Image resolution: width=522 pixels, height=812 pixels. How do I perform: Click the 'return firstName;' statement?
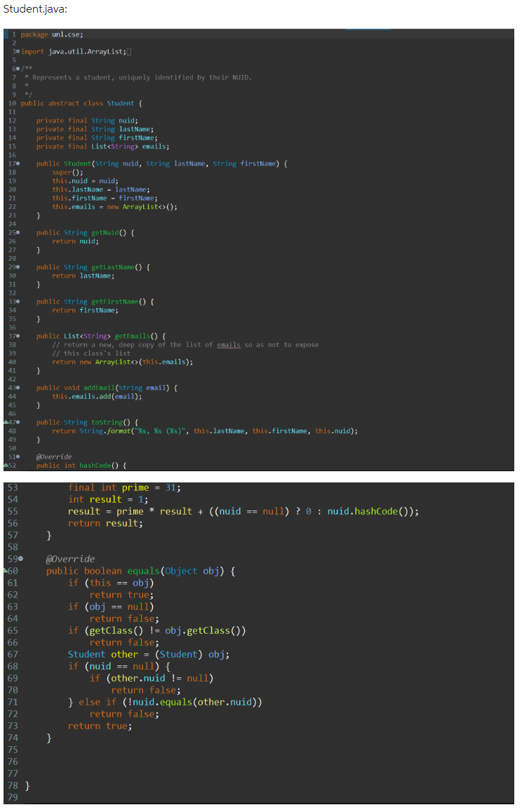[x=85, y=310]
